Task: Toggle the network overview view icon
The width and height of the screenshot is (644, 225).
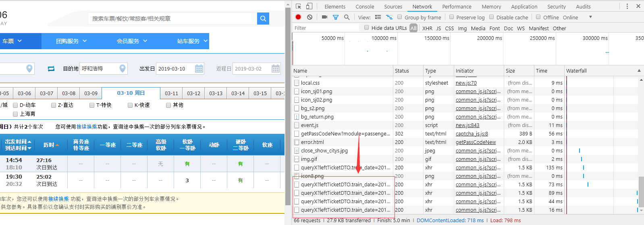Action: [389, 17]
